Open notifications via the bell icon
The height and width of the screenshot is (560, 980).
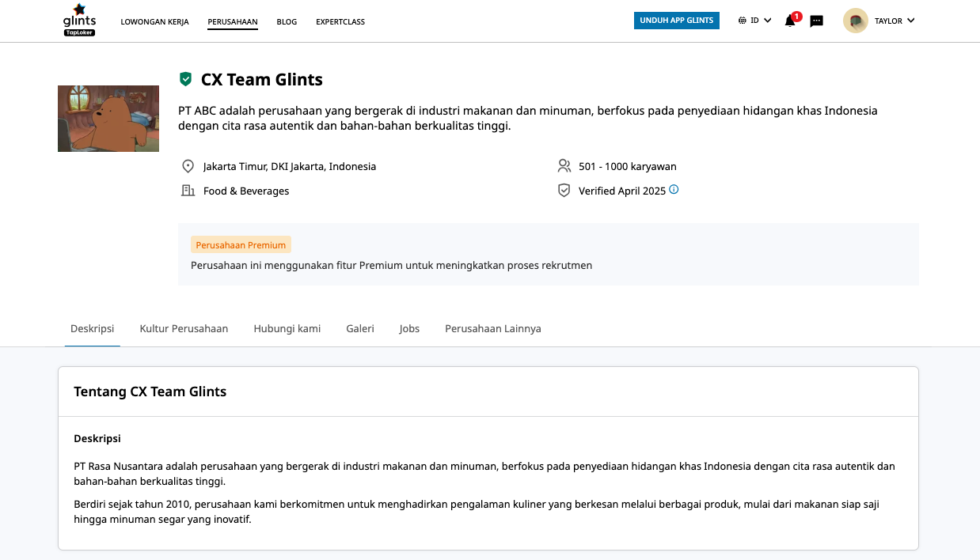point(789,21)
